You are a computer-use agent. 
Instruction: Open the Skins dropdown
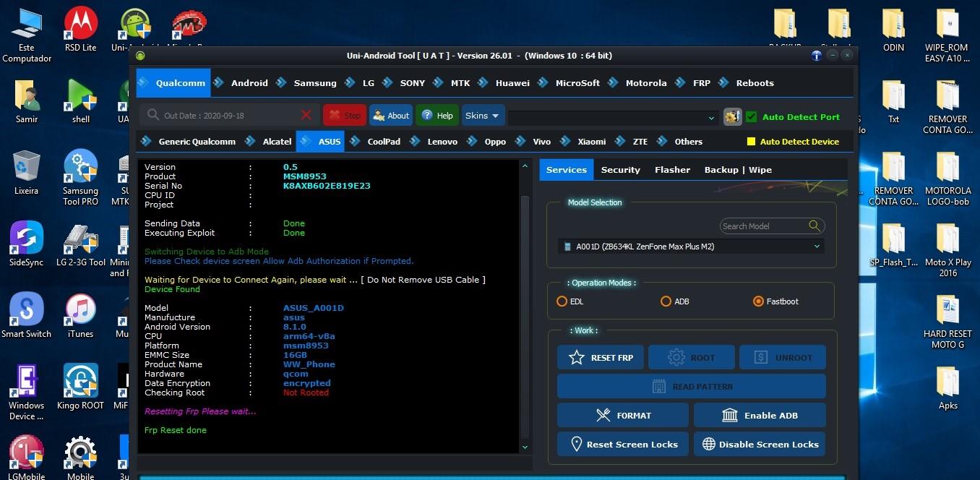coord(482,116)
